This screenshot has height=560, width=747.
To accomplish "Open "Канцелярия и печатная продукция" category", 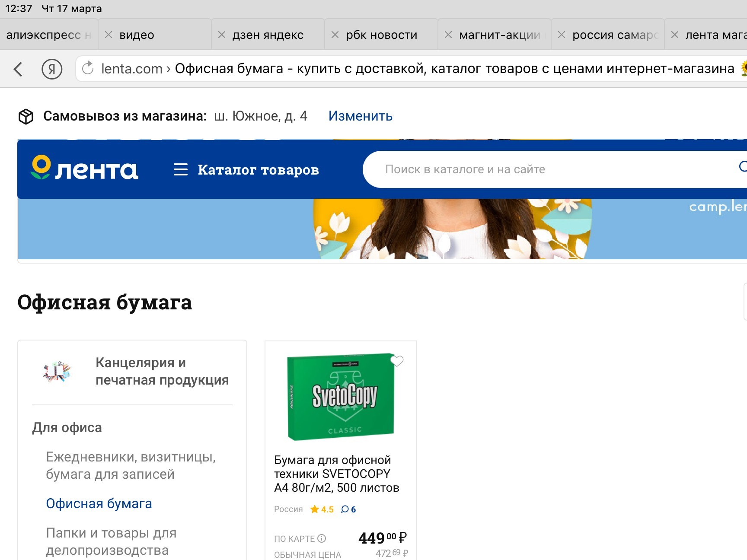I will tap(162, 371).
